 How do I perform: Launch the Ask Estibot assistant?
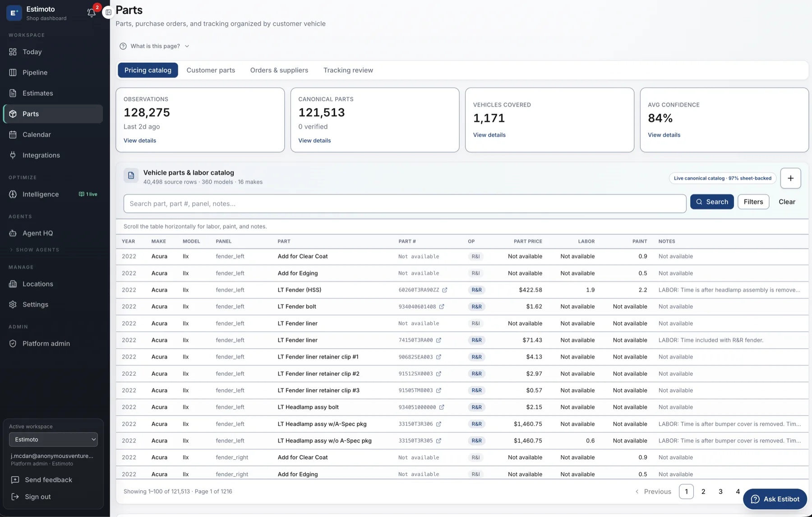[x=775, y=499]
